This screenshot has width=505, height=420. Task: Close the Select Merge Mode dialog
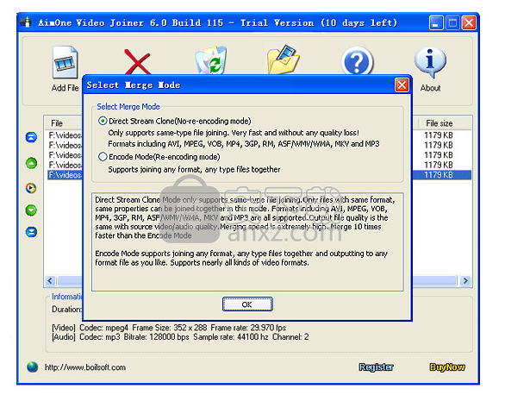(402, 85)
